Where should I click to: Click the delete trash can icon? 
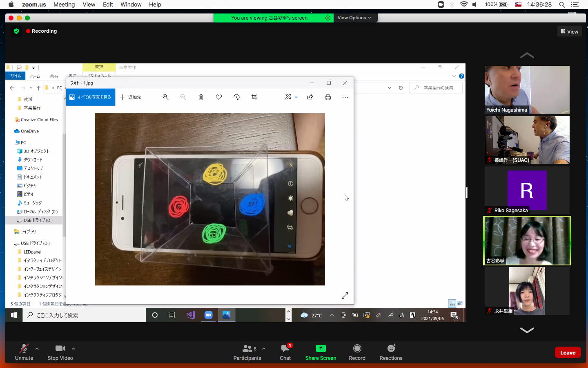pos(201,97)
